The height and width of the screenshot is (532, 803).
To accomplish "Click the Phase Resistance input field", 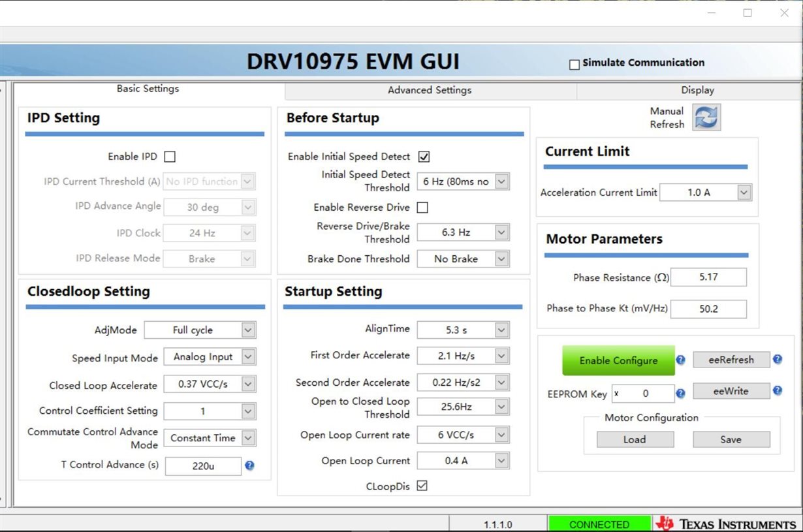I will [708, 277].
